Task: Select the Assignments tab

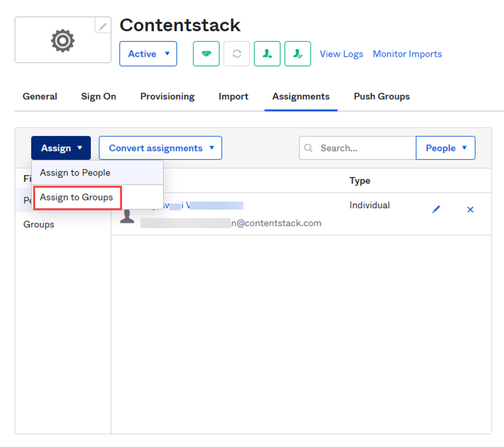Action: tap(301, 96)
